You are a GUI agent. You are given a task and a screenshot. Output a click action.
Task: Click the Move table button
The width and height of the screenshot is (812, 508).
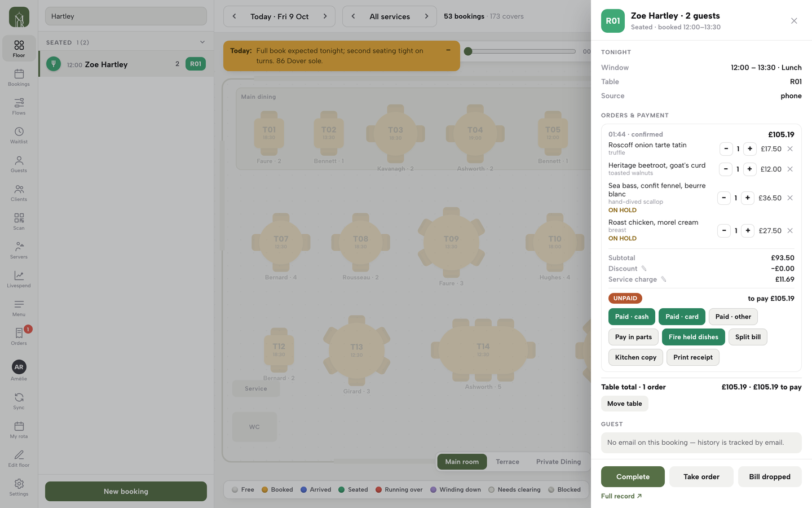pos(625,404)
